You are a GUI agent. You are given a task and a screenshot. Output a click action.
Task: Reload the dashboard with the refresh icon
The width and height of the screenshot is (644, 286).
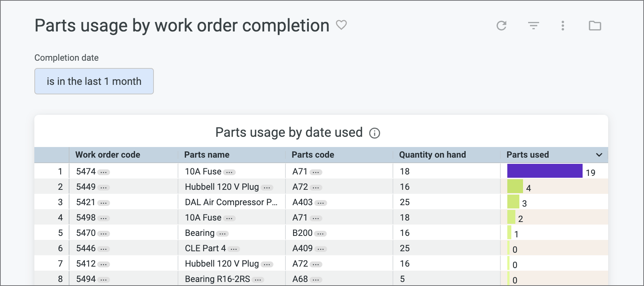[x=501, y=26]
